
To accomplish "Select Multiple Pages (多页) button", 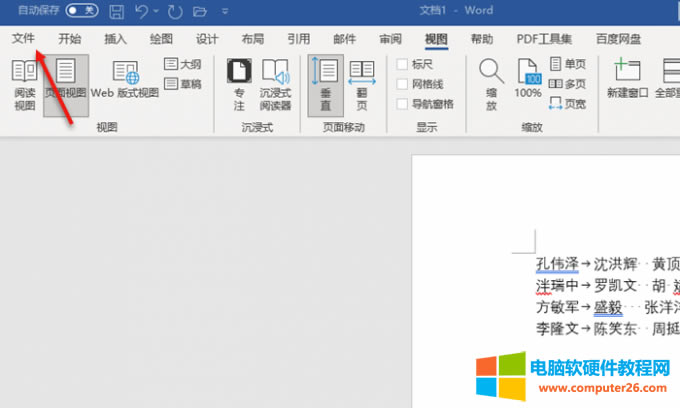I will click(x=567, y=83).
